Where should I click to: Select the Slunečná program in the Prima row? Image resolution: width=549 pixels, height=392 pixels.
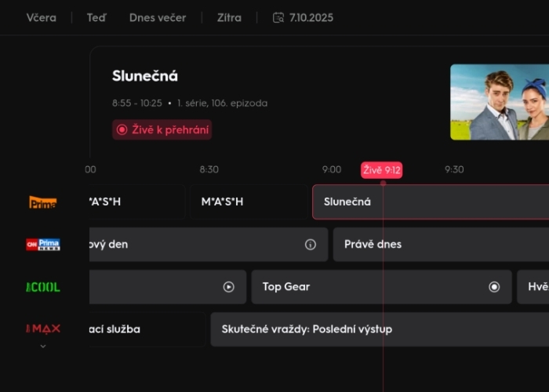click(x=430, y=202)
